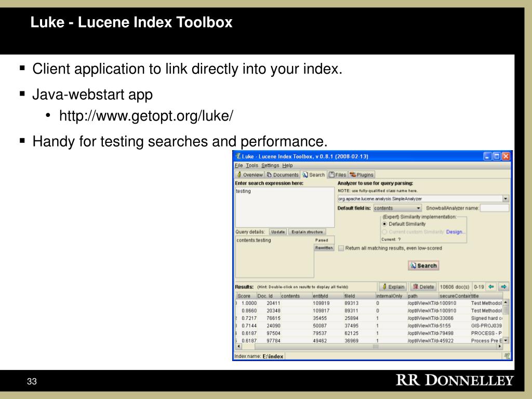Click Doc. Id cell 97784
This screenshot has height=399, width=532.
pyautogui.click(x=273, y=341)
